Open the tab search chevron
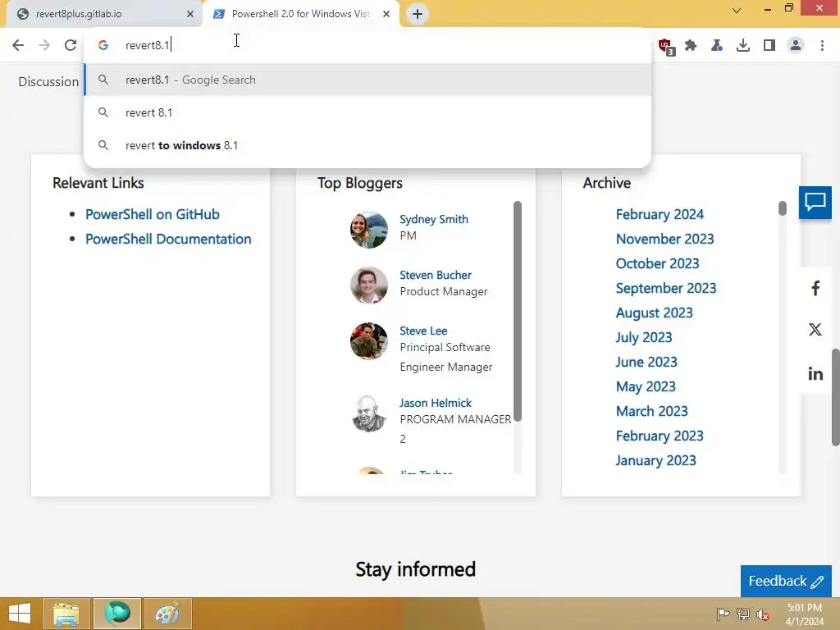 coord(737,10)
